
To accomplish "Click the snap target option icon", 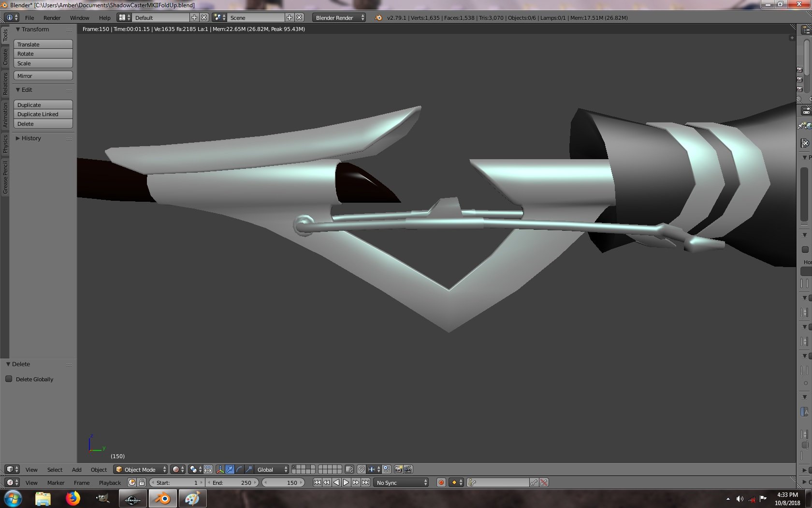I will coord(387,469).
